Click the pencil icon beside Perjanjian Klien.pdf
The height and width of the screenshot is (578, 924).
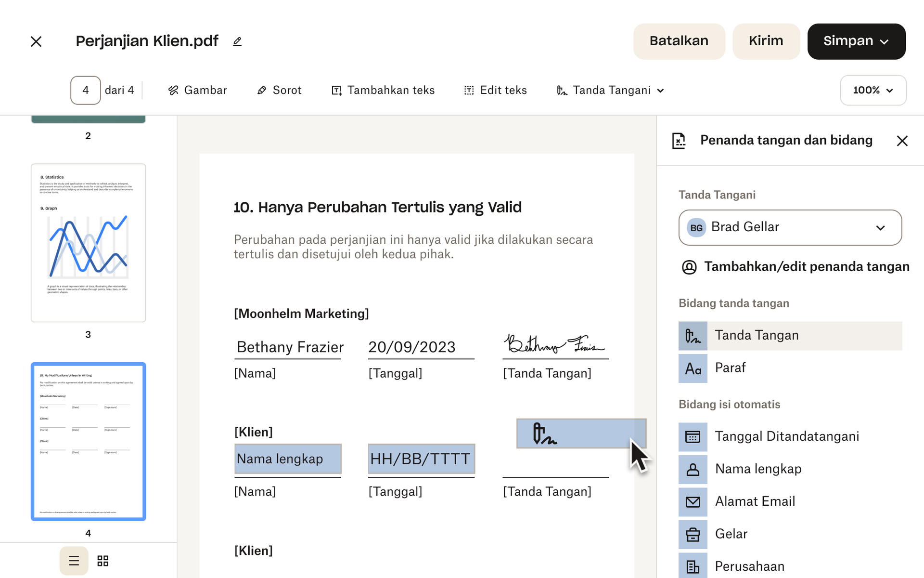coord(237,41)
